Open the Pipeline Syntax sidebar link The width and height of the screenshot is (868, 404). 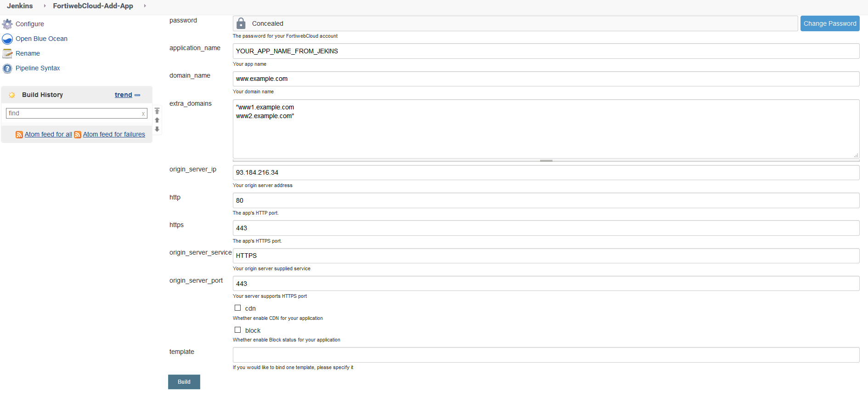[38, 68]
